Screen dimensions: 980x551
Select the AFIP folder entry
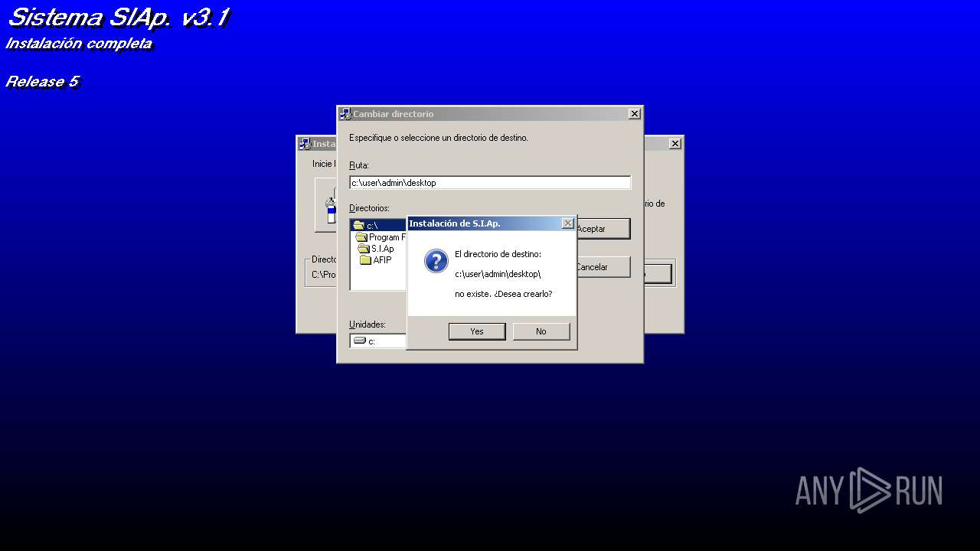(x=376, y=260)
